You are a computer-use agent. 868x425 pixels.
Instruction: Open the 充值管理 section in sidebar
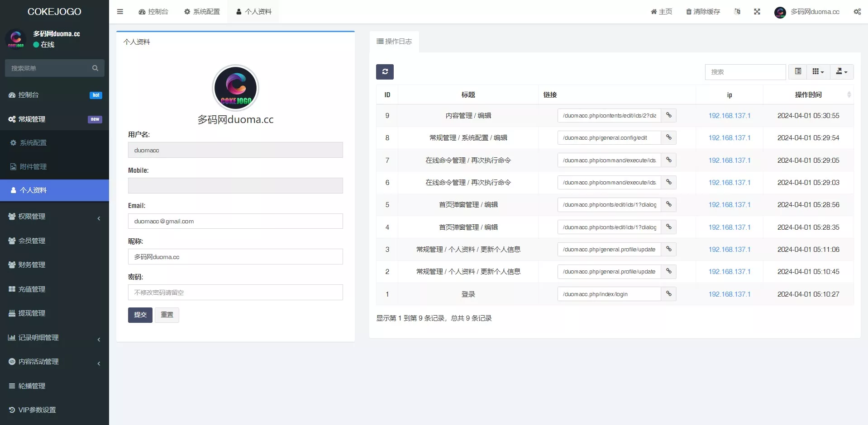click(32, 289)
